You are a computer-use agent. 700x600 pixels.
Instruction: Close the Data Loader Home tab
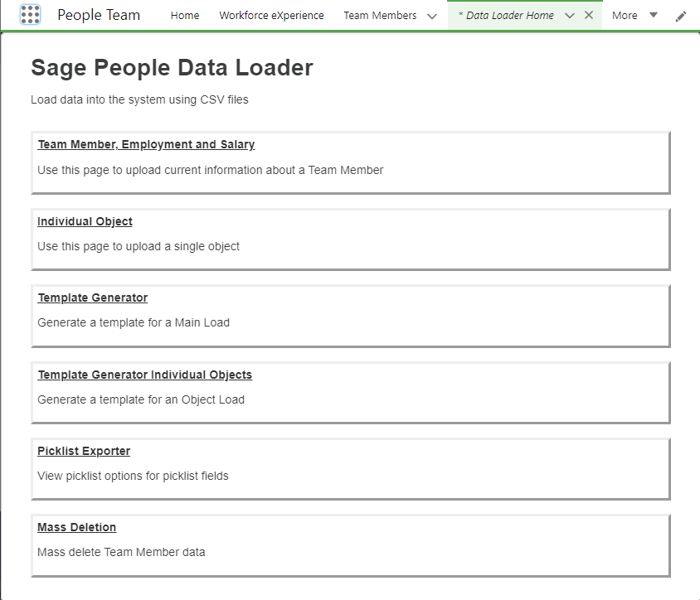coord(589,15)
